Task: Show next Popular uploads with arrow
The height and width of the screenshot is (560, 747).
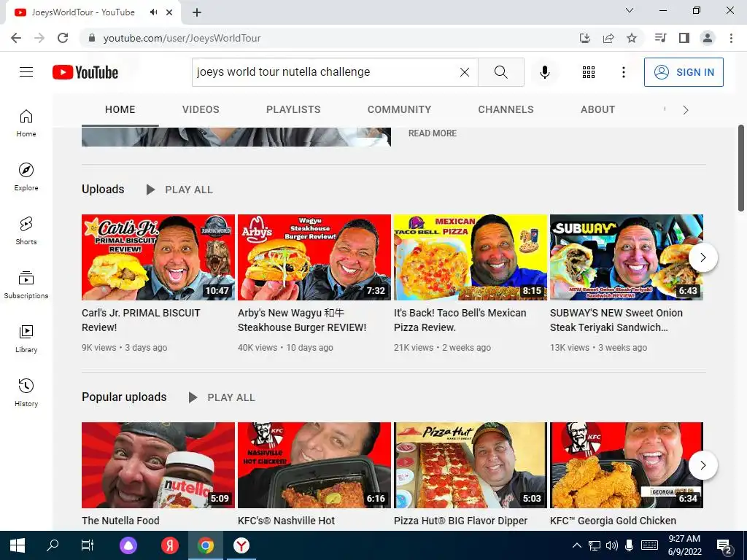Action: tap(703, 465)
